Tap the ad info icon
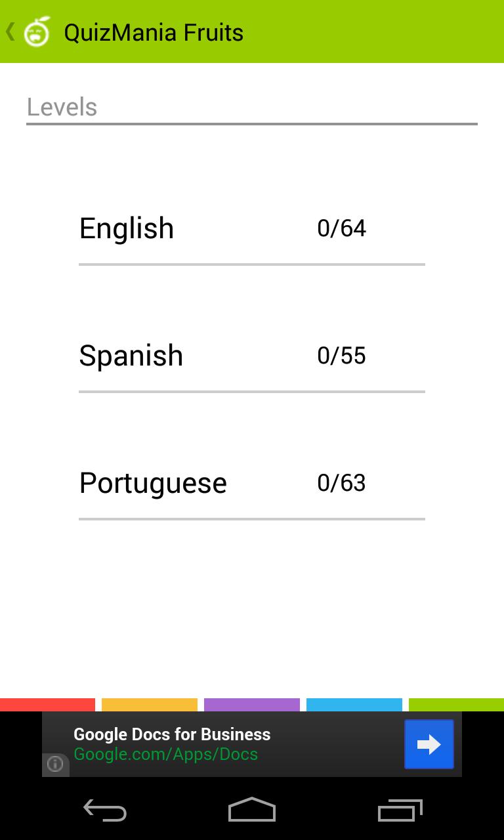The width and height of the screenshot is (504, 840). [55, 764]
